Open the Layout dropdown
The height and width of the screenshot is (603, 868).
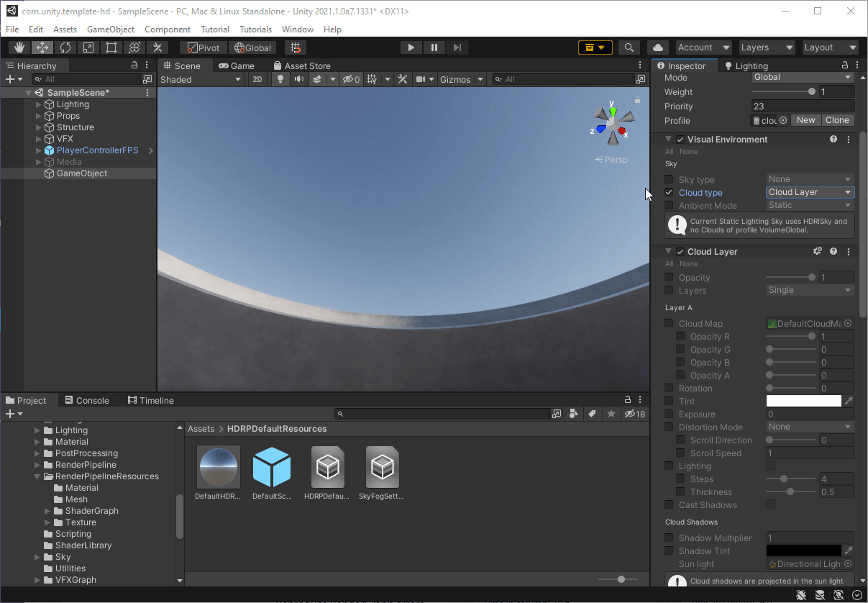pos(831,47)
